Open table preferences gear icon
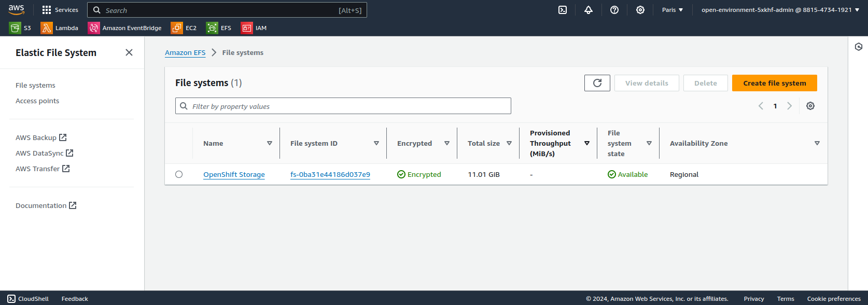This screenshot has width=868, height=305. point(810,106)
